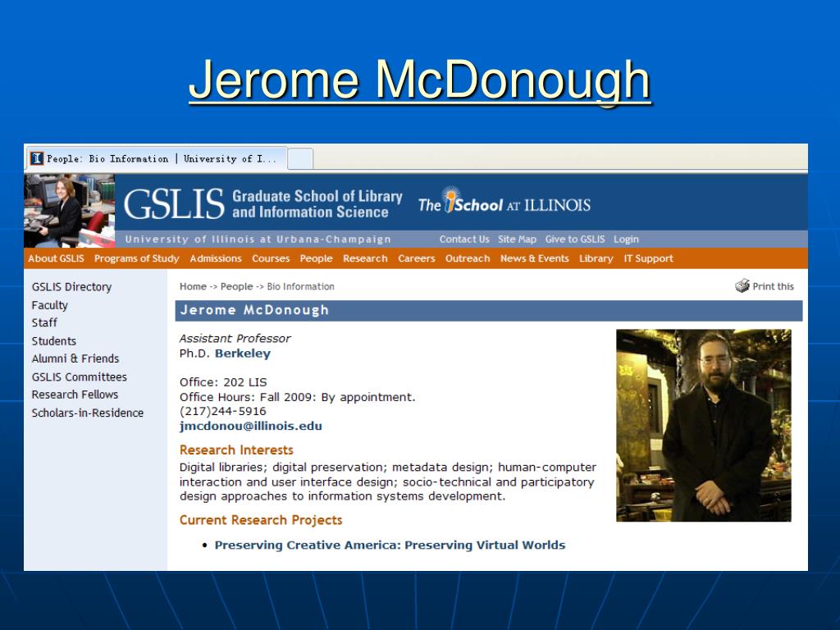Open IT Support menu item
The height and width of the screenshot is (630, 840).
tap(648, 258)
